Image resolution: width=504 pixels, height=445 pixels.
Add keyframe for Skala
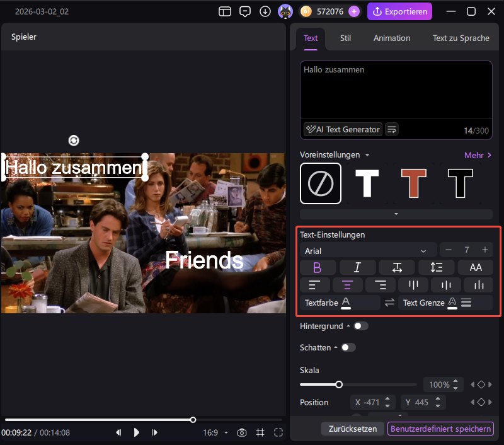(481, 384)
